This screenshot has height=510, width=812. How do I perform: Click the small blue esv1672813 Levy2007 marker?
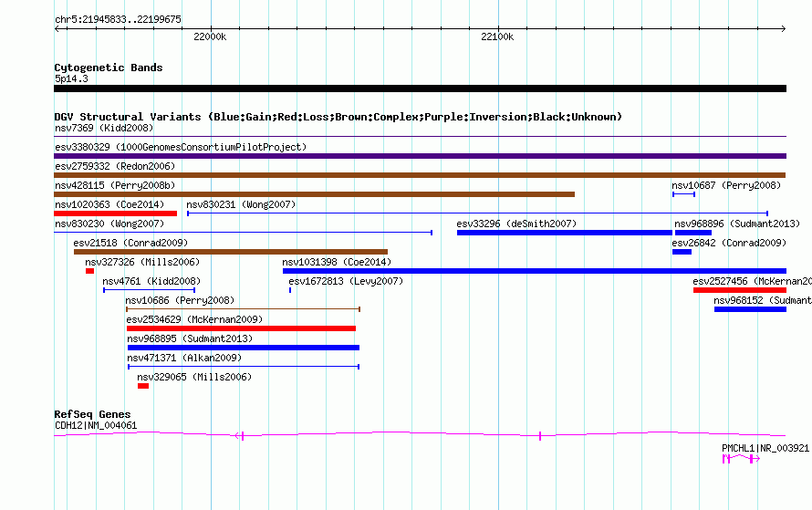click(290, 290)
